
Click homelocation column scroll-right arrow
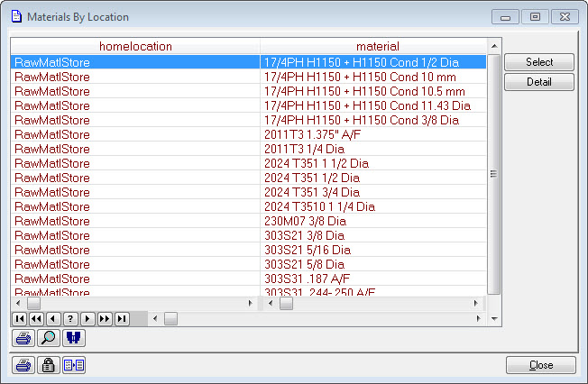click(x=251, y=304)
